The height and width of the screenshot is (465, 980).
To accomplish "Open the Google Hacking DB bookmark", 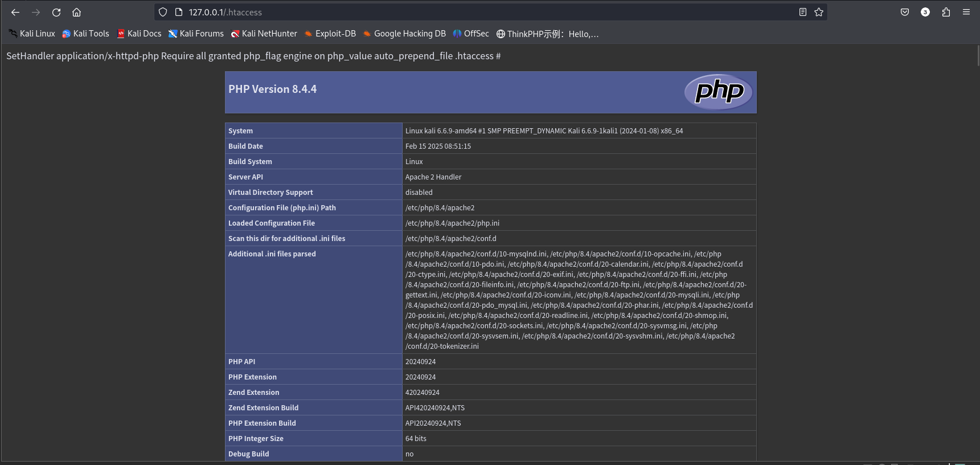I will 404,34.
